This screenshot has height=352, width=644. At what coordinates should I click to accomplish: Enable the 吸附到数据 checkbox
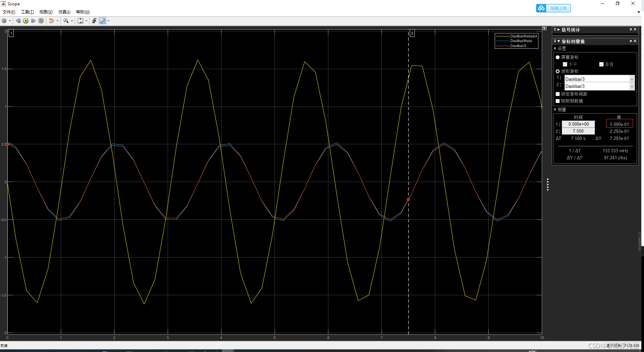point(557,101)
